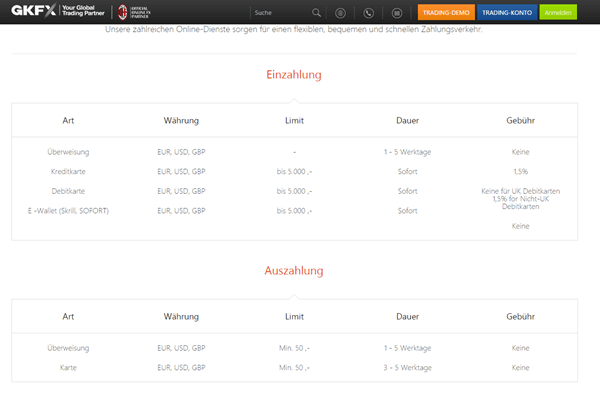Open the TRADING-DEMO button

(x=446, y=12)
